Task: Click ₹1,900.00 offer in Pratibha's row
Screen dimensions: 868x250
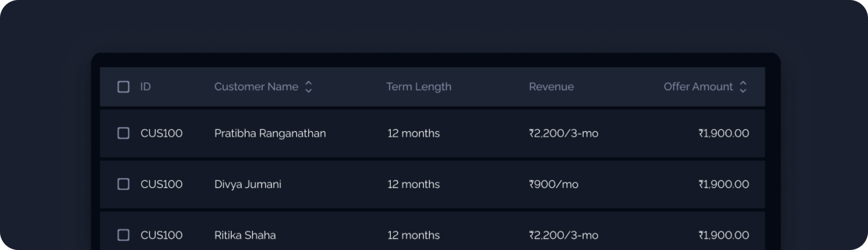Action: pyautogui.click(x=723, y=133)
